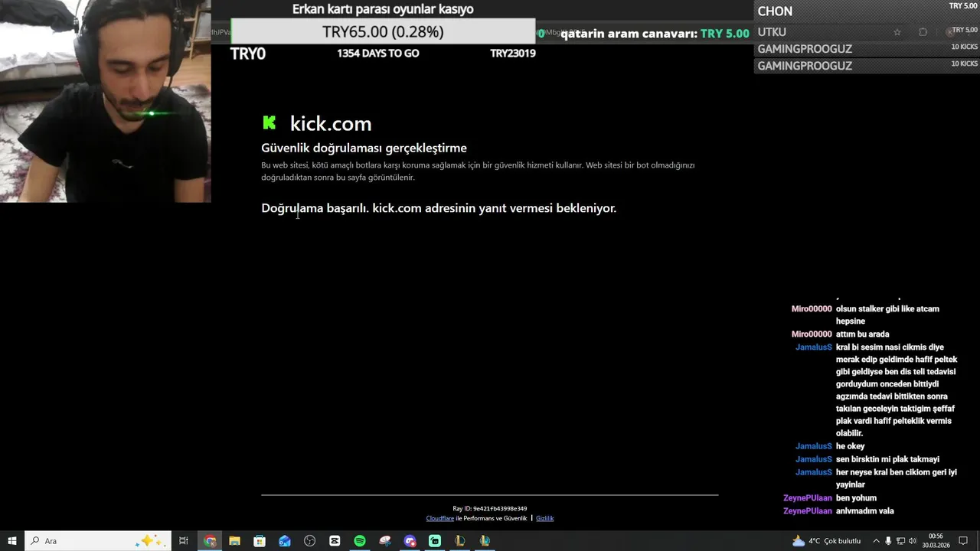Viewport: 980px width, 551px height.
Task: Click username 'JamalusS' beside 'he okey'
Action: click(x=813, y=446)
